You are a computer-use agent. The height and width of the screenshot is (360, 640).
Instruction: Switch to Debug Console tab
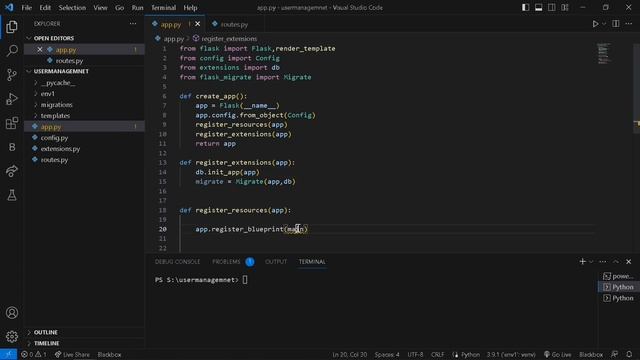(178, 262)
